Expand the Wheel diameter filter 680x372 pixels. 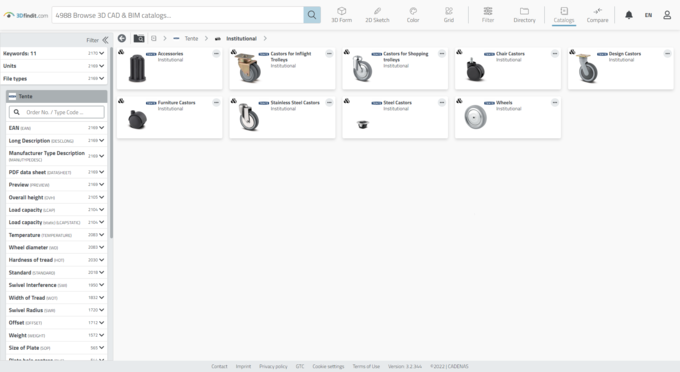pyautogui.click(x=56, y=247)
